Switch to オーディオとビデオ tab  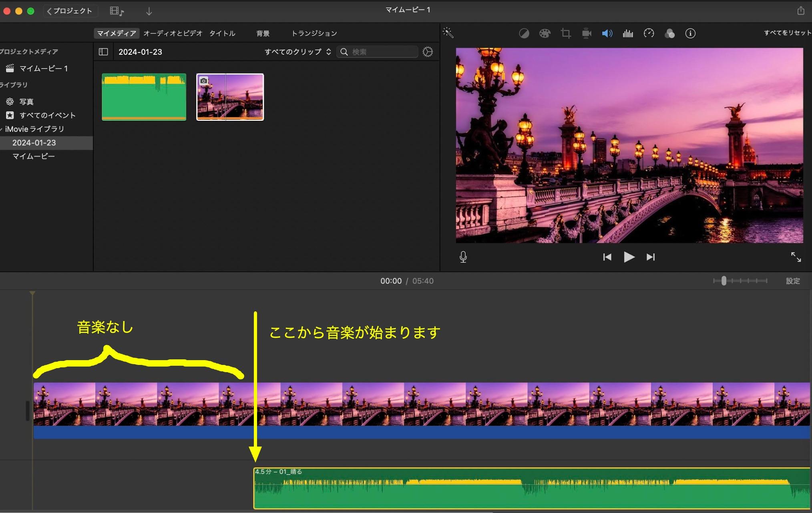click(173, 33)
